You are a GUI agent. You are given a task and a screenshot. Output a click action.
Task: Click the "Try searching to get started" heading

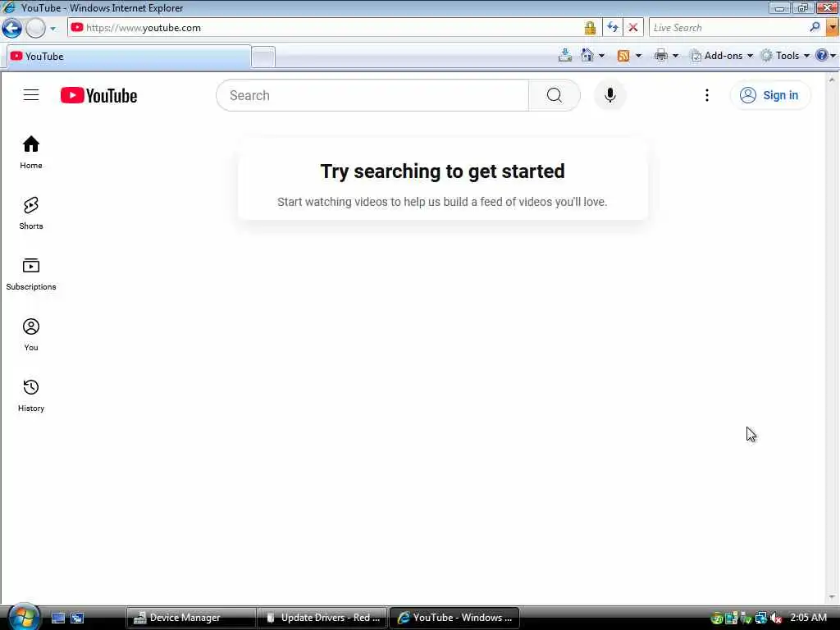(x=442, y=171)
